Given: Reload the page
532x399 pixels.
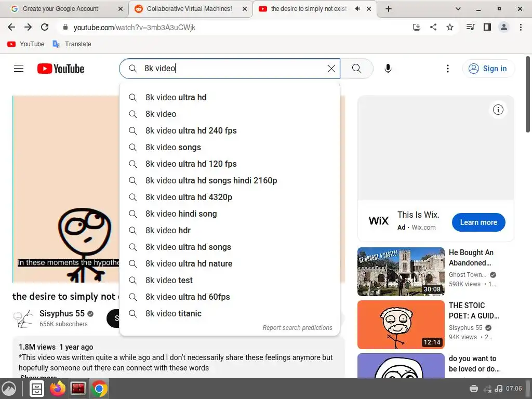Looking at the screenshot, I should [x=45, y=27].
